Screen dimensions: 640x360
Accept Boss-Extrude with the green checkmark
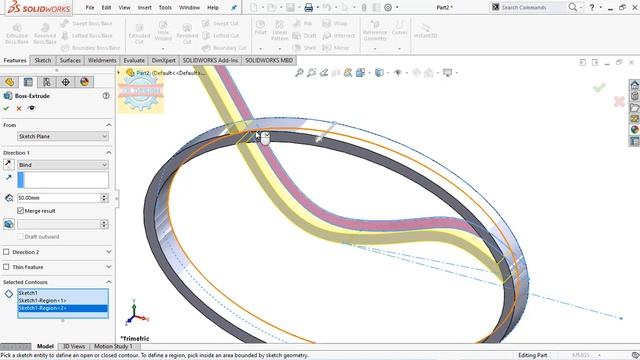pyautogui.click(x=6, y=108)
